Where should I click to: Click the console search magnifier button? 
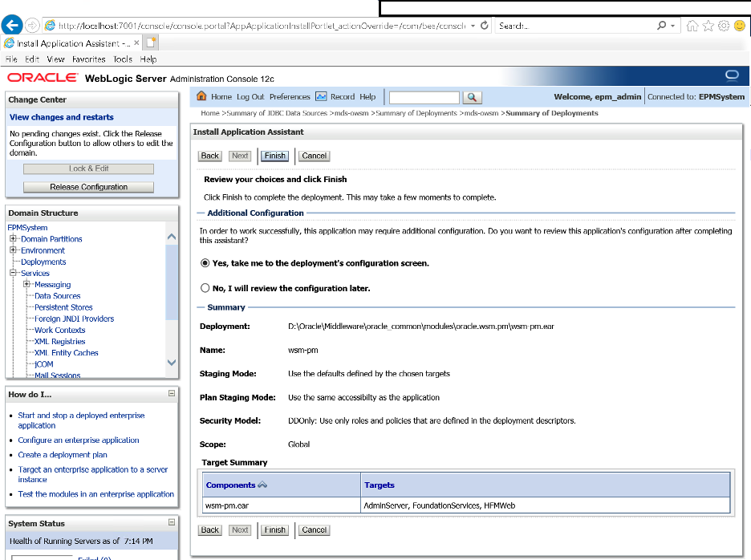pos(472,97)
